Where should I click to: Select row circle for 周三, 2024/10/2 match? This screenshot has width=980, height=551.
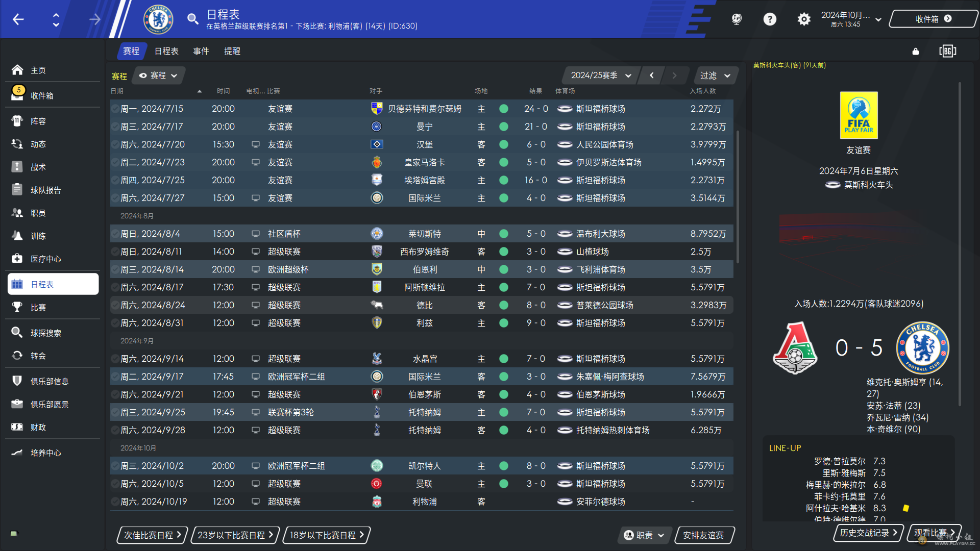coord(115,466)
